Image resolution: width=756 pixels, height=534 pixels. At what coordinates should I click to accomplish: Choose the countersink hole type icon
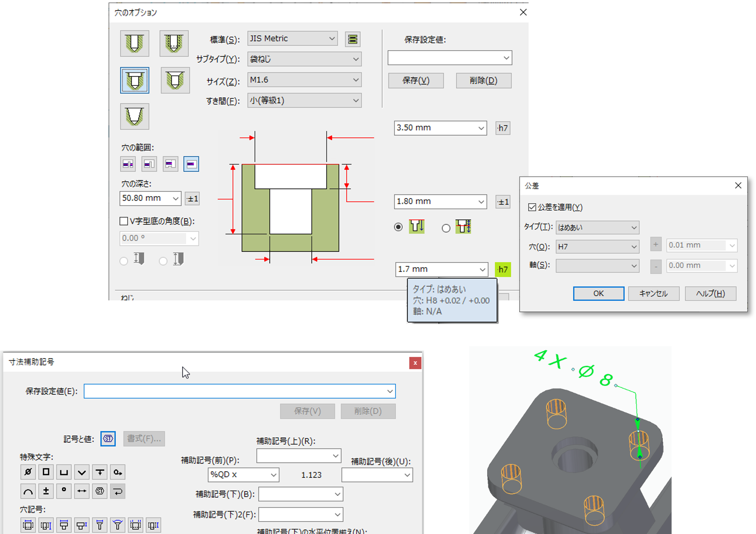pyautogui.click(x=175, y=80)
